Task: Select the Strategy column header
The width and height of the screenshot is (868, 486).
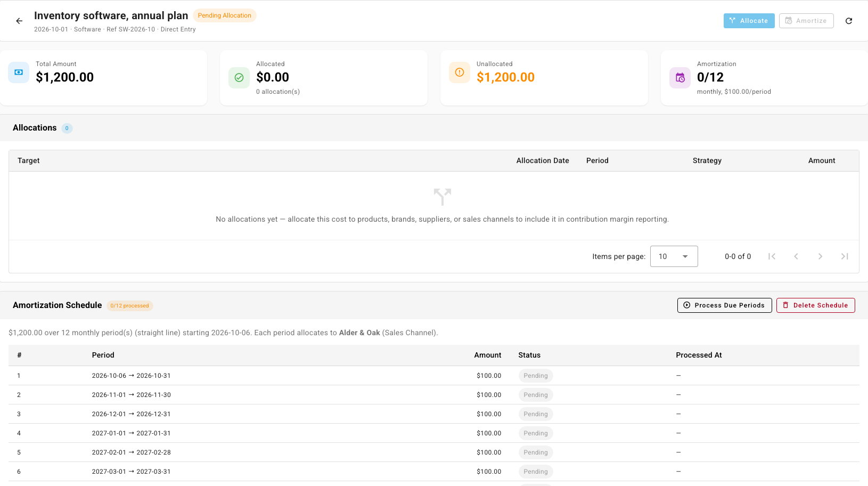Action: click(707, 160)
